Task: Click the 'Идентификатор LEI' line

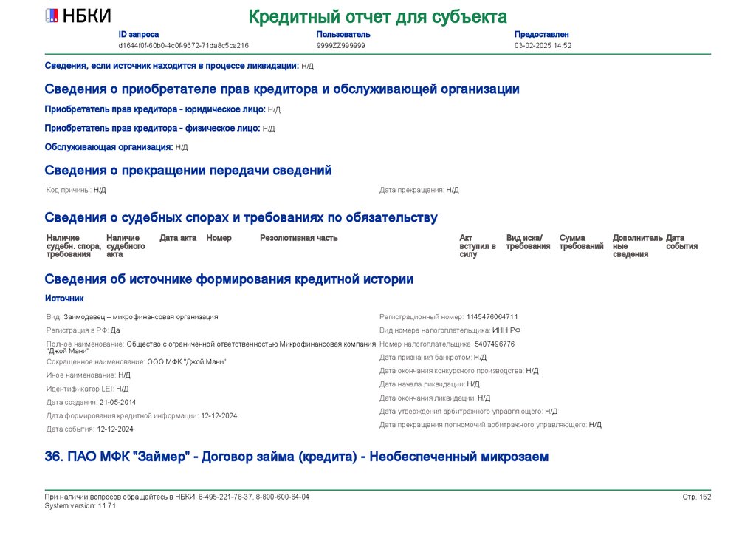Action: [87, 389]
